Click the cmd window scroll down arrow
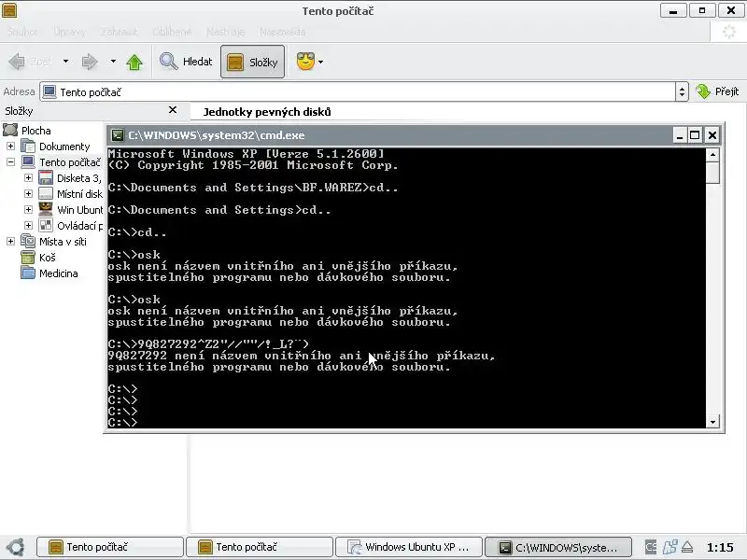 point(712,422)
